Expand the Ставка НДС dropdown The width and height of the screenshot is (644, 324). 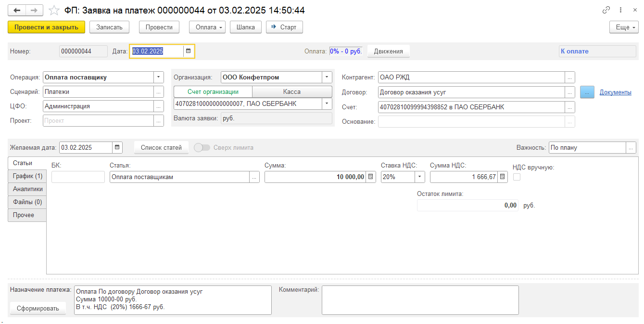click(x=420, y=177)
